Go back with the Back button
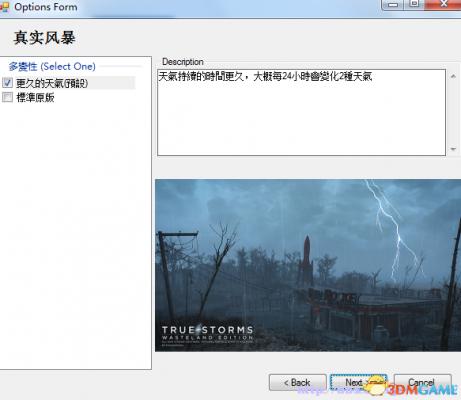 coord(297,382)
